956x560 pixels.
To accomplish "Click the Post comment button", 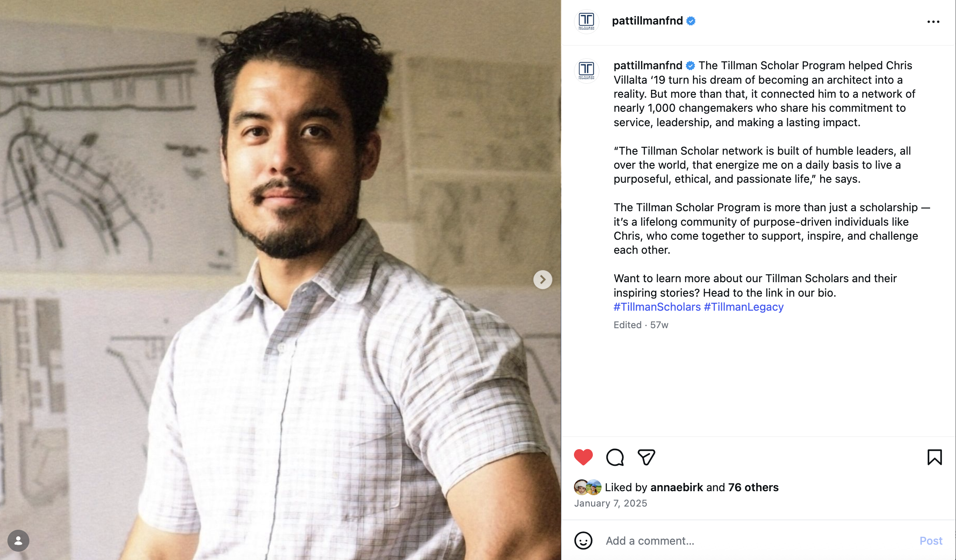I will [931, 541].
